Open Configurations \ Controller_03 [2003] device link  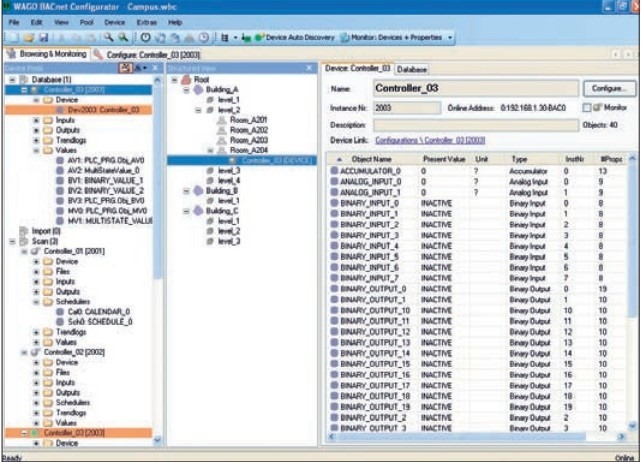pyautogui.click(x=430, y=140)
